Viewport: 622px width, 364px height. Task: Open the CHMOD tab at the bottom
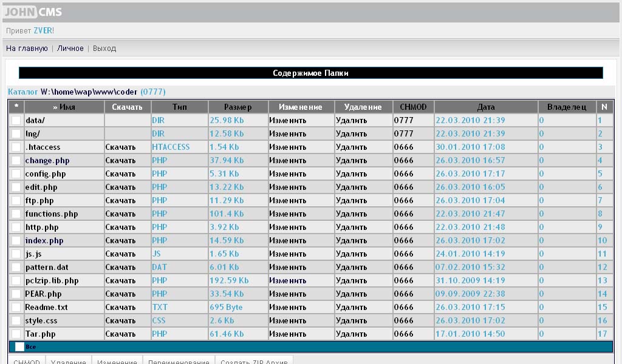tap(27, 361)
